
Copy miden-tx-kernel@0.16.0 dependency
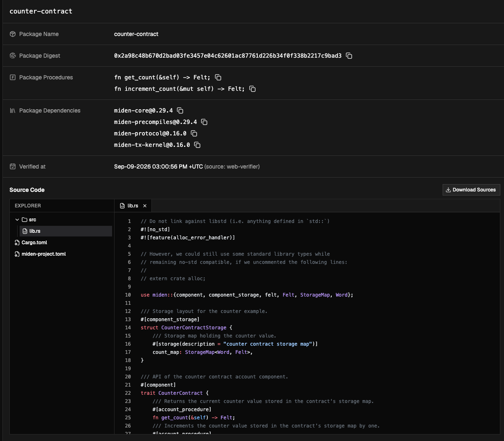197,145
